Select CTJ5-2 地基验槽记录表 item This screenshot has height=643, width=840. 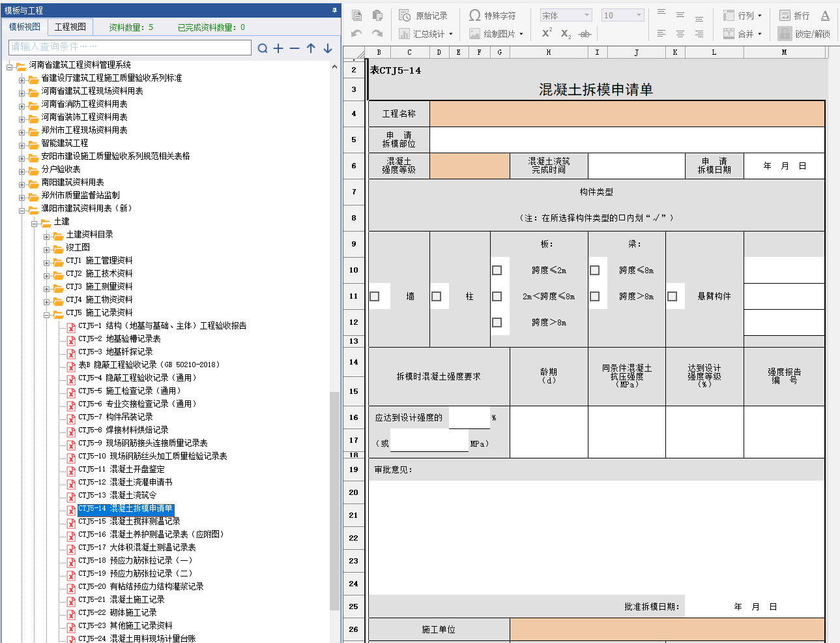[119, 339]
